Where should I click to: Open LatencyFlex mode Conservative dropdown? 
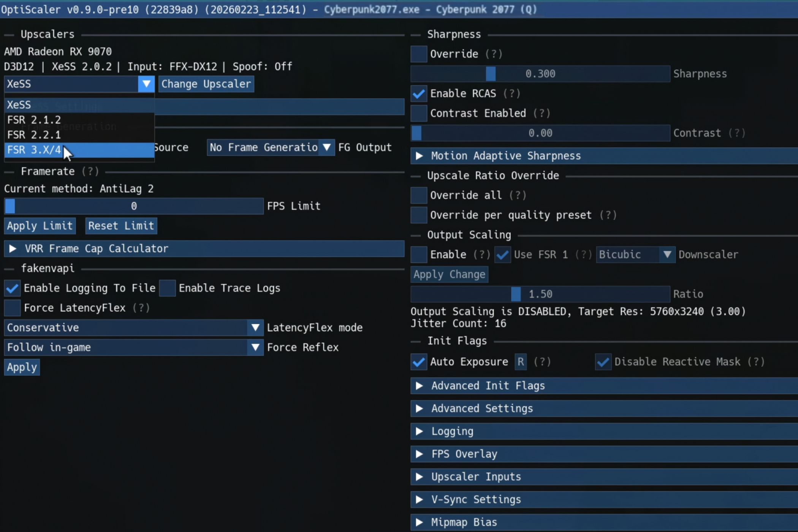coord(134,328)
